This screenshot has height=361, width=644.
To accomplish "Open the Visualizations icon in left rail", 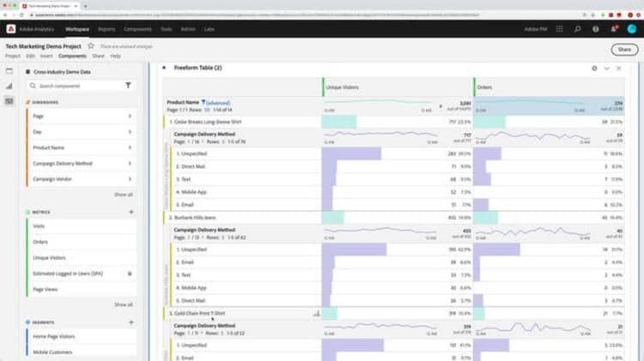I will coord(9,86).
